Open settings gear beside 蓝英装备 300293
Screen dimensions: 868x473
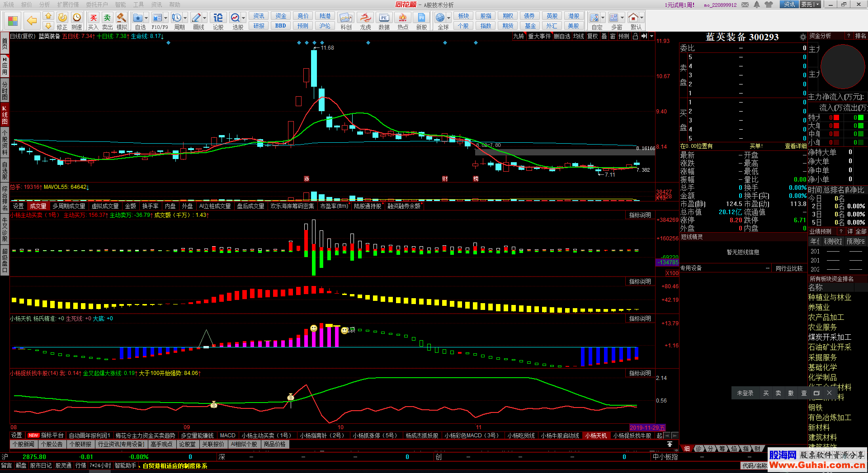[803, 37]
